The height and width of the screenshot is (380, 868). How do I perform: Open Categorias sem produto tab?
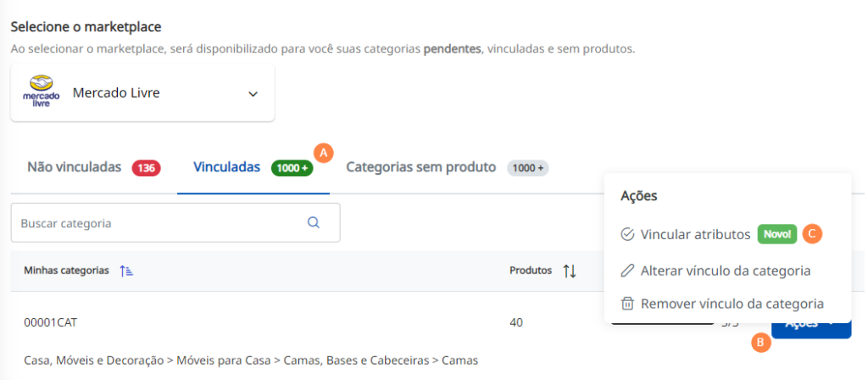[x=448, y=168]
